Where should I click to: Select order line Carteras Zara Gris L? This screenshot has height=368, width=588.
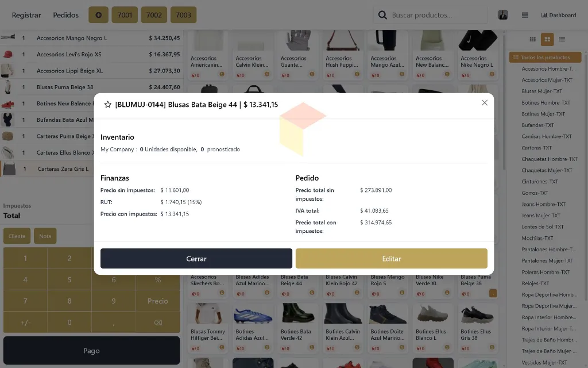(x=48, y=169)
